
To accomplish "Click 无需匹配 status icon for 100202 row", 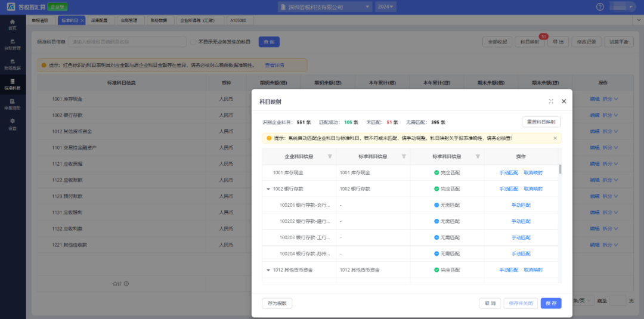I will (436, 221).
